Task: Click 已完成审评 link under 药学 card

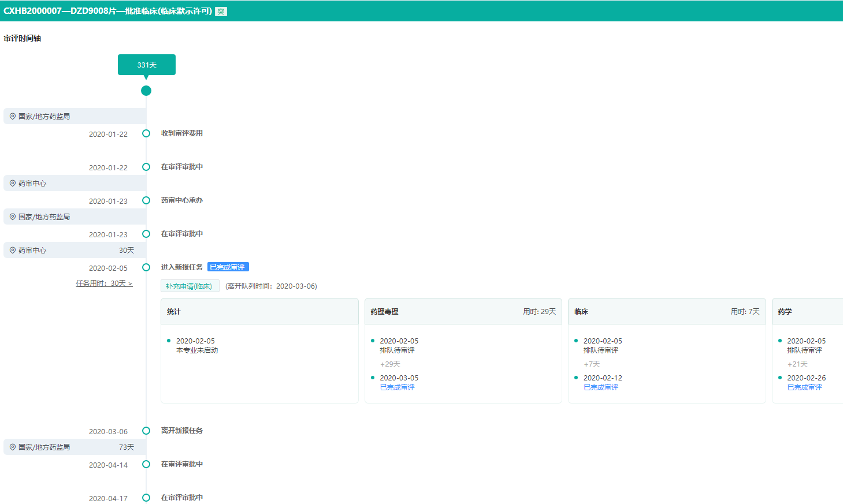Action: pyautogui.click(x=804, y=387)
